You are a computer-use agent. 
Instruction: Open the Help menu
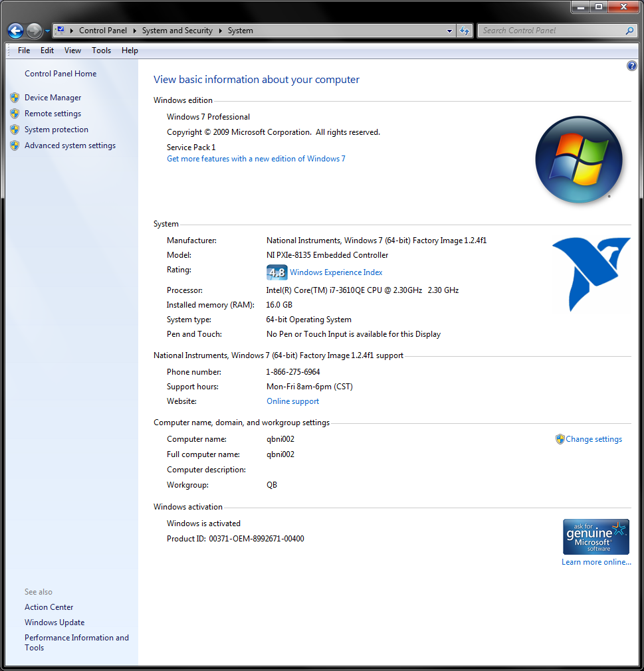pos(130,50)
